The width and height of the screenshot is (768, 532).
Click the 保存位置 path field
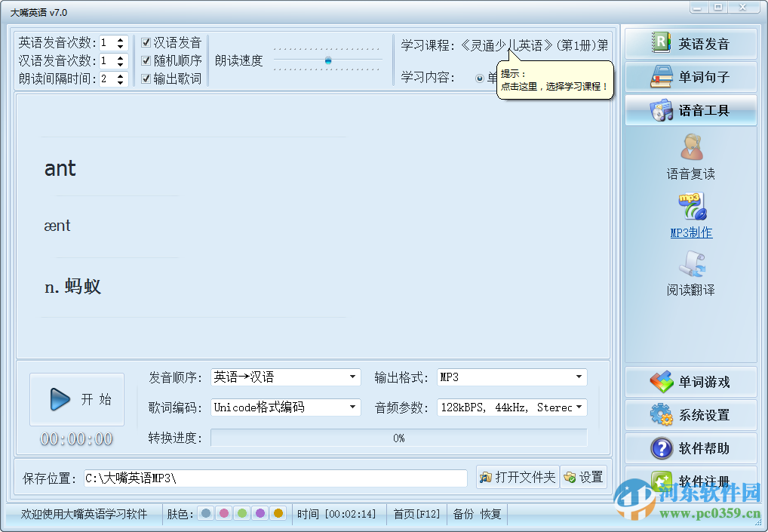click(x=275, y=478)
